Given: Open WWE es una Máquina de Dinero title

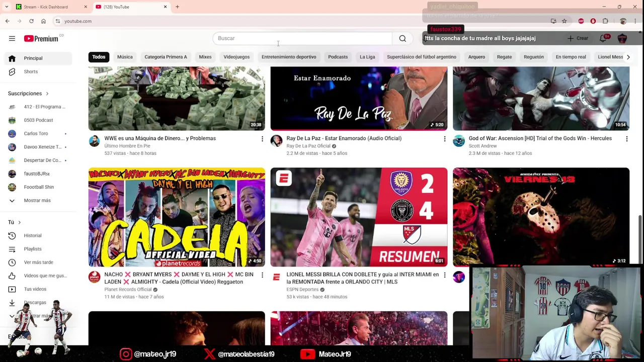Looking at the screenshot, I should click(160, 138).
